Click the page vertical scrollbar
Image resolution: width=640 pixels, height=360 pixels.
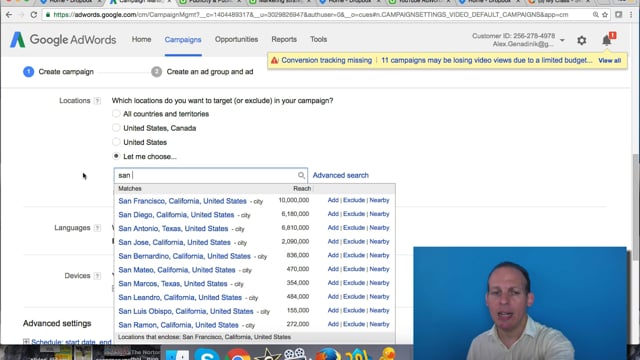click(x=636, y=207)
